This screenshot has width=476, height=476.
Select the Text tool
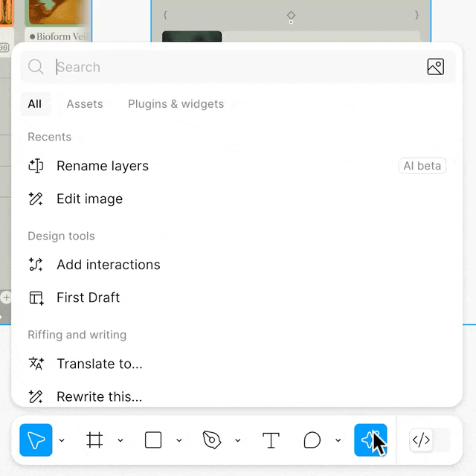pyautogui.click(x=271, y=440)
